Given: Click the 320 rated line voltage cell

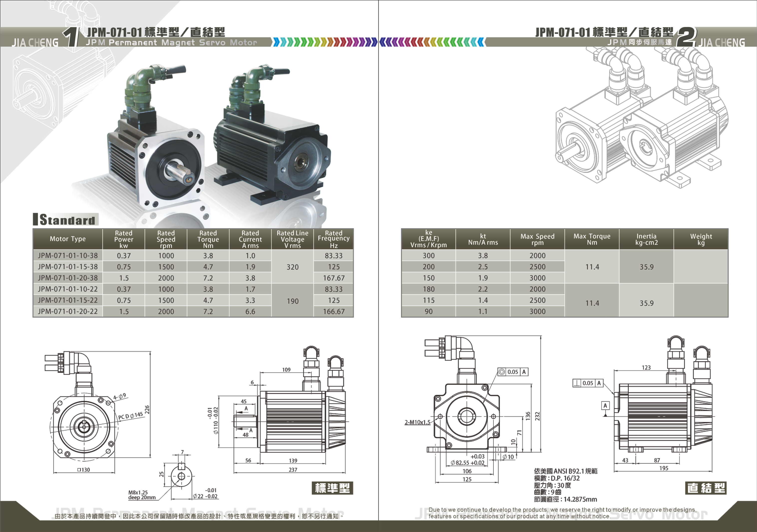Looking at the screenshot, I should point(293,267).
